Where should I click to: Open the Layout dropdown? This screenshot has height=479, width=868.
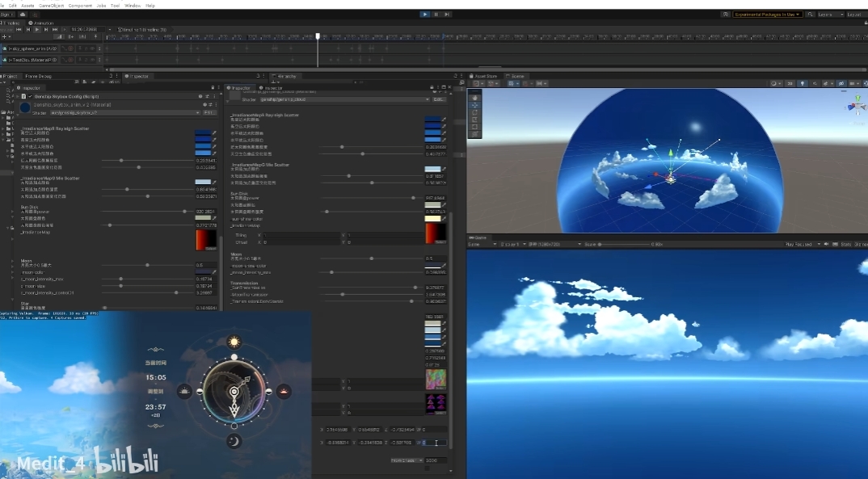857,15
